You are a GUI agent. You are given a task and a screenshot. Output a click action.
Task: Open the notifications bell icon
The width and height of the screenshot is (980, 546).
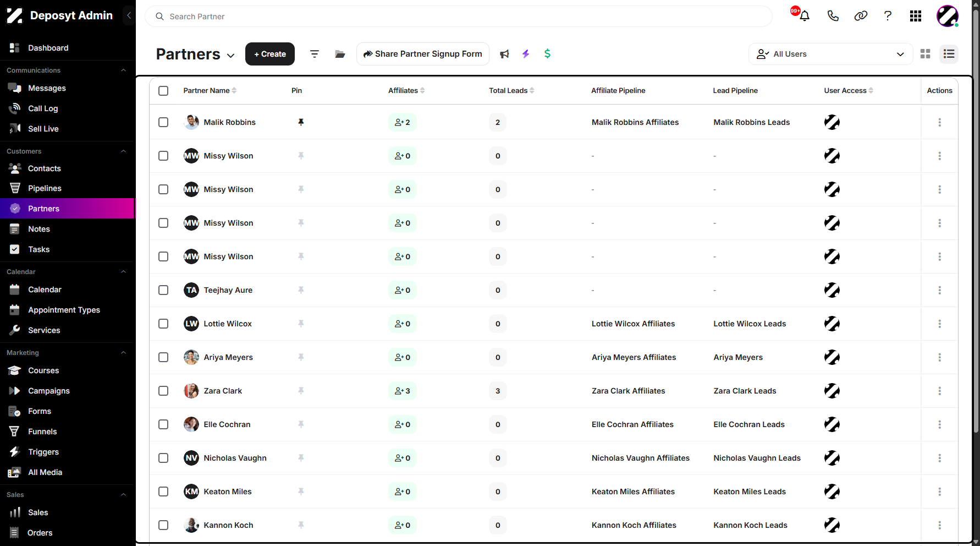tap(804, 16)
